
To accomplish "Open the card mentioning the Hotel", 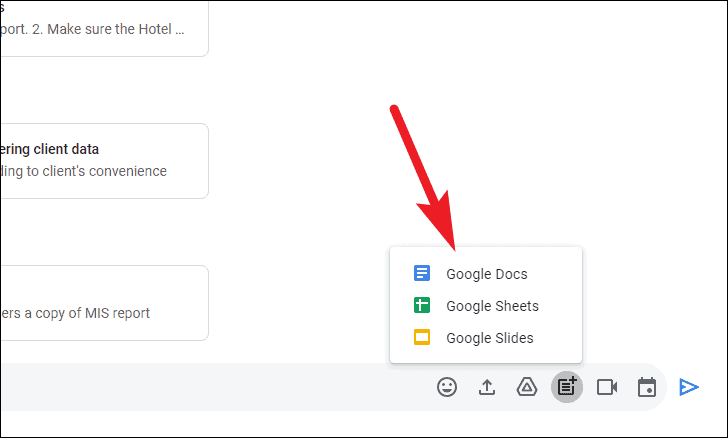I will tap(104, 28).
